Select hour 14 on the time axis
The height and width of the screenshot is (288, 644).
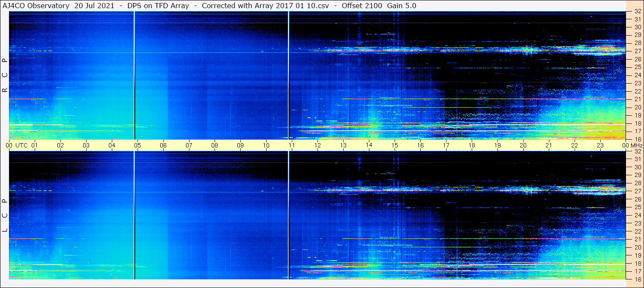(369, 145)
